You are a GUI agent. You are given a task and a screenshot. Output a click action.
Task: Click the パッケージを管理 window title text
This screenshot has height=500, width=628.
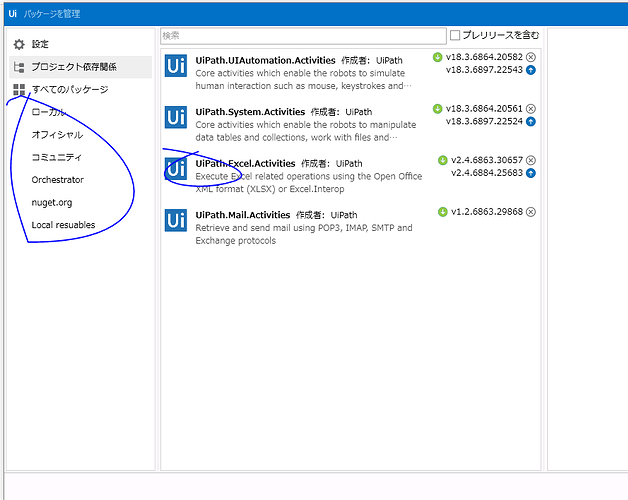pyautogui.click(x=52, y=14)
